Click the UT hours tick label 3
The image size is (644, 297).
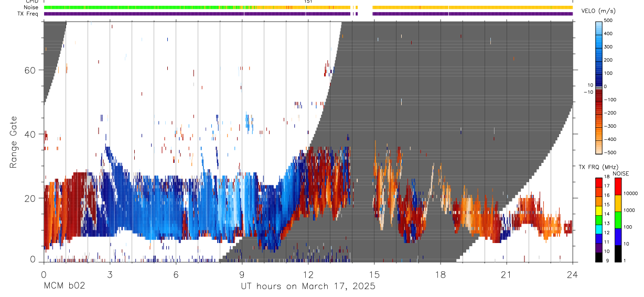110,274
